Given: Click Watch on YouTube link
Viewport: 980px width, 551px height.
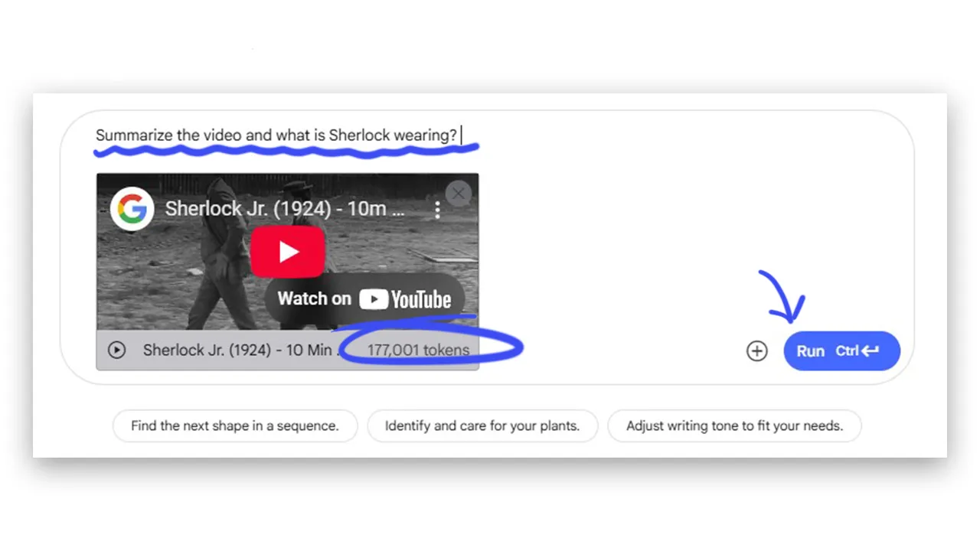Looking at the screenshot, I should coord(364,299).
